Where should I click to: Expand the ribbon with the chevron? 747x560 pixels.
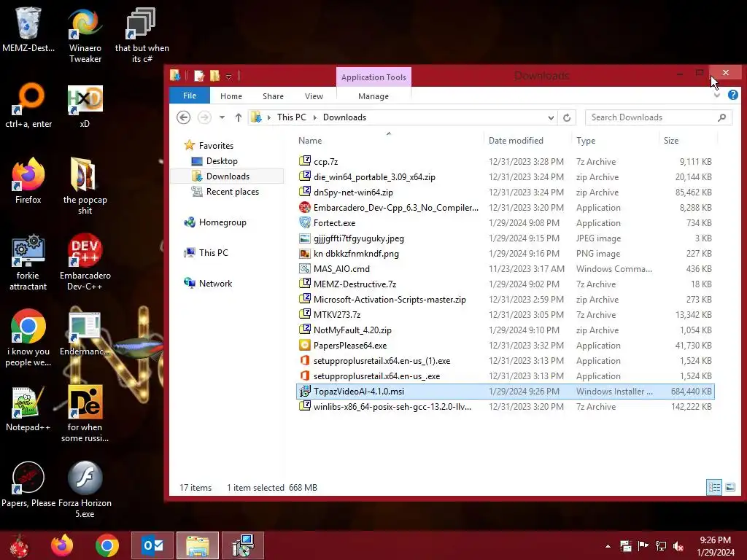pos(717,96)
